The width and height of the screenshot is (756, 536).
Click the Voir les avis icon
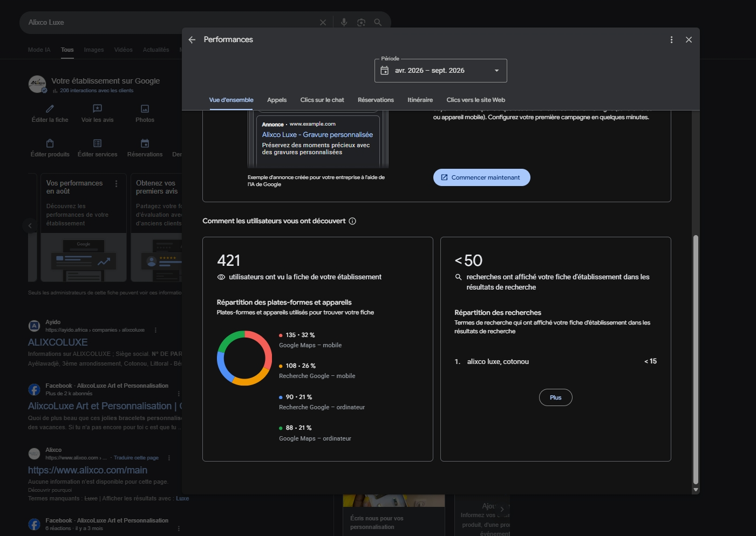[98, 108]
